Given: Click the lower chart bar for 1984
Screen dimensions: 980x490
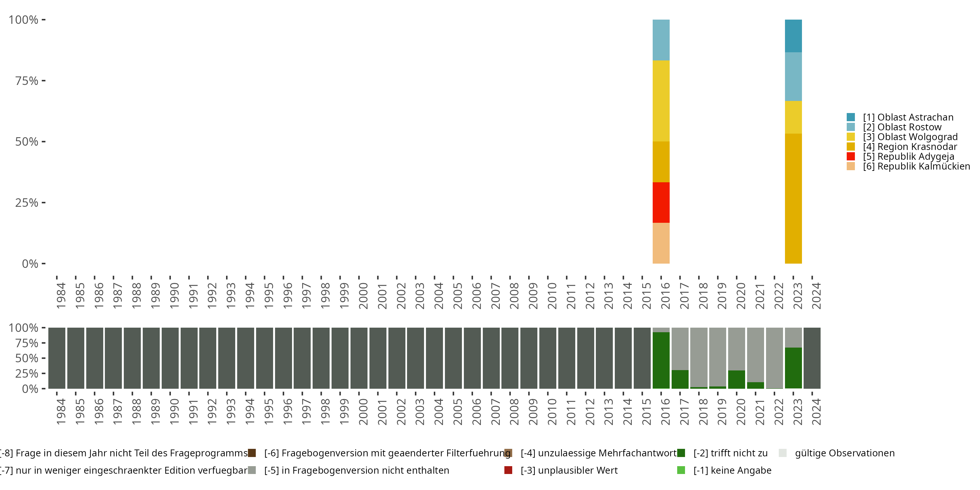Looking at the screenshot, I should pyautogui.click(x=57, y=358).
